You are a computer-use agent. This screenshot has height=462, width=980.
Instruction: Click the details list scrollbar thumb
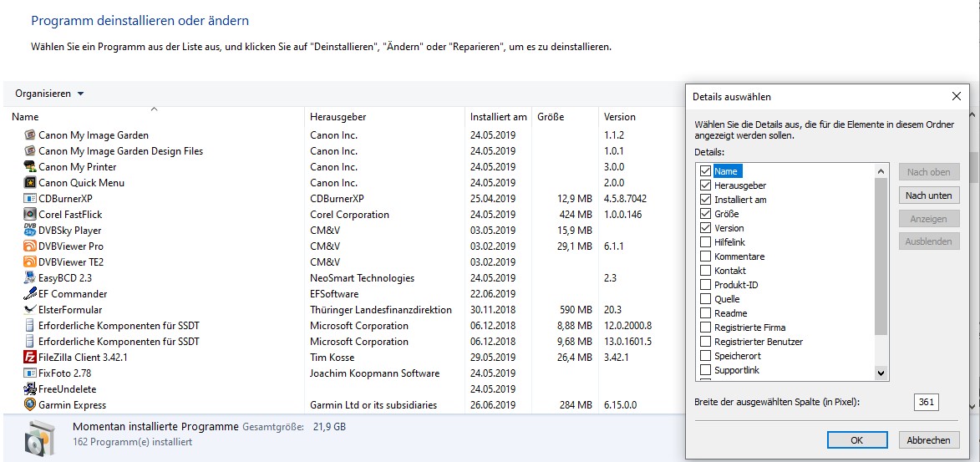click(881, 256)
